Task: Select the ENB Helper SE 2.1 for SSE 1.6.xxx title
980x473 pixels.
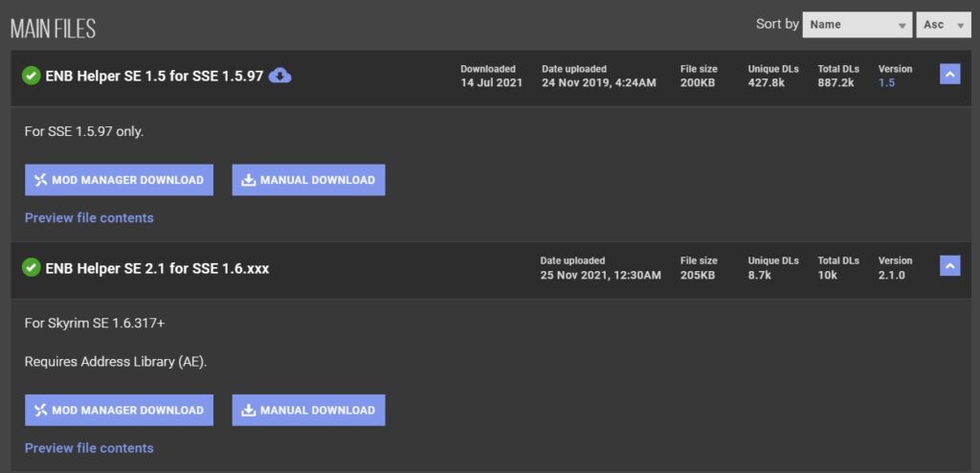Action: [158, 268]
